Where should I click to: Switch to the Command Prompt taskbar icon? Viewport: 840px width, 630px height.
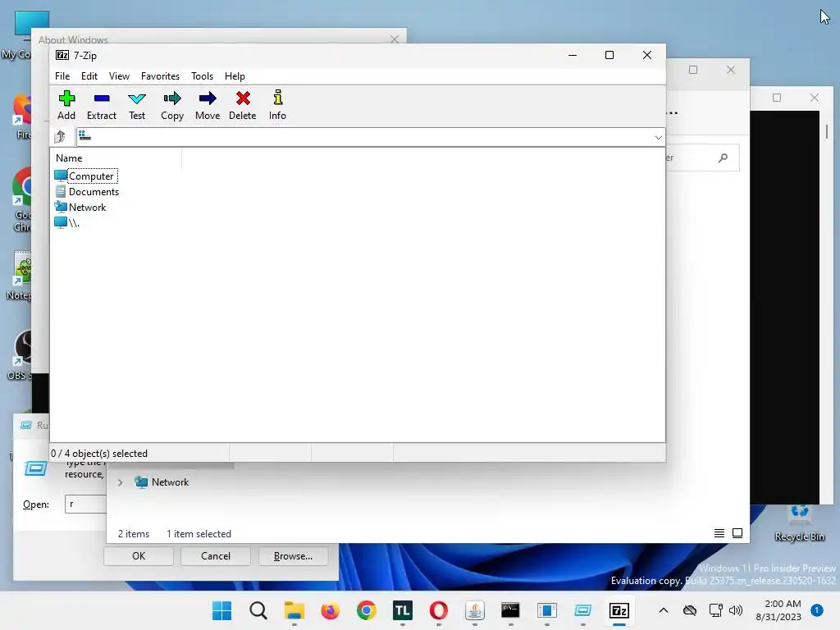pyautogui.click(x=510, y=610)
